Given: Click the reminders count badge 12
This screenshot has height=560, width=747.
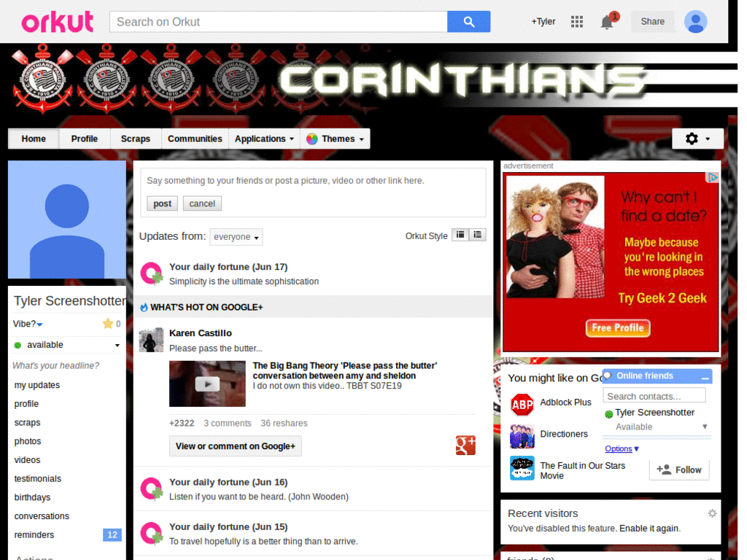Looking at the screenshot, I should (112, 534).
